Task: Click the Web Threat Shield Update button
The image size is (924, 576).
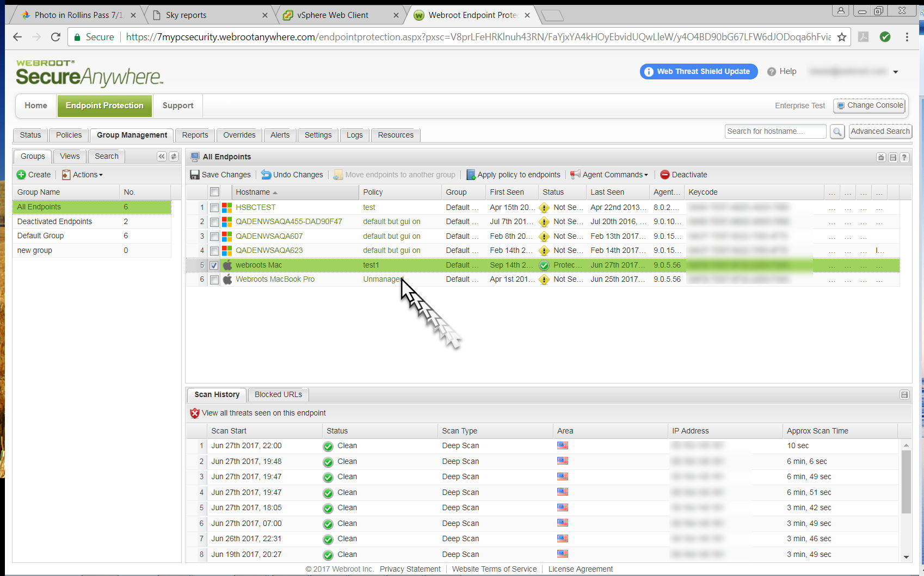Action: click(698, 72)
